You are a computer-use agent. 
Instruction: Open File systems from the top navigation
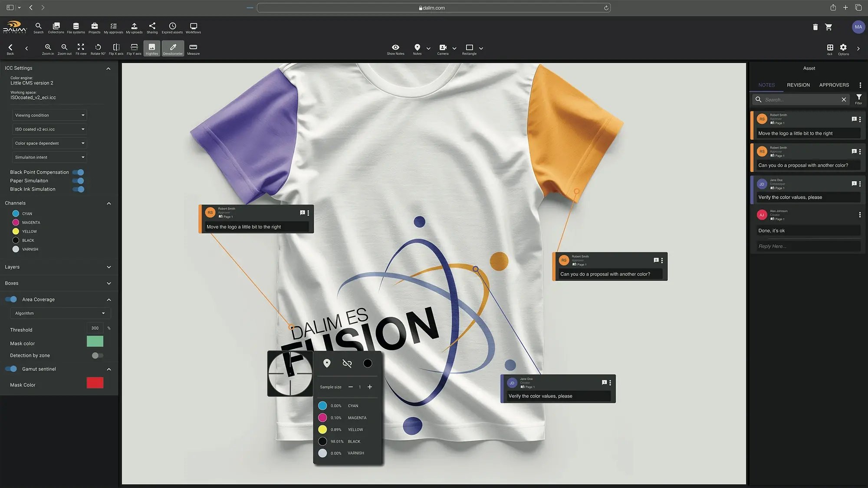point(76,28)
